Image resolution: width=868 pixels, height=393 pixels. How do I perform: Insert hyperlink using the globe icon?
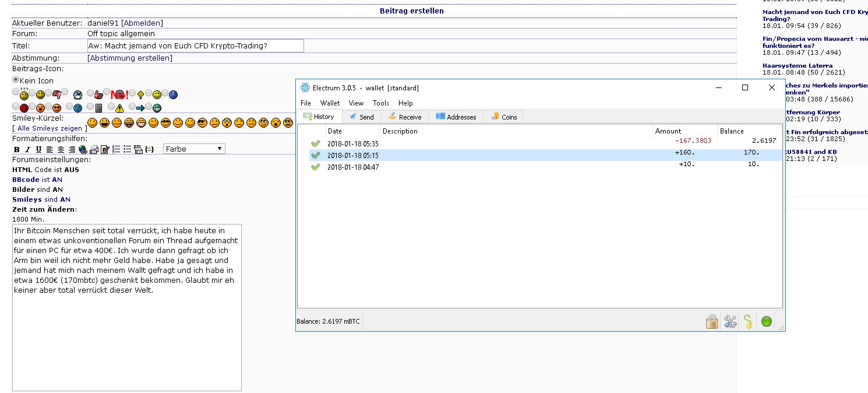coord(83,149)
